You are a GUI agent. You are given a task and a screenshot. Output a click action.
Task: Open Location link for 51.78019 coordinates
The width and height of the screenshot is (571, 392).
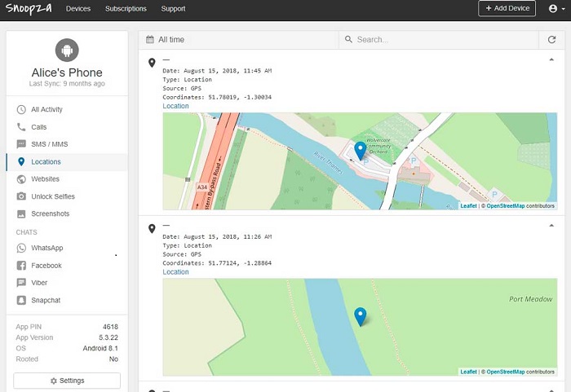[175, 106]
